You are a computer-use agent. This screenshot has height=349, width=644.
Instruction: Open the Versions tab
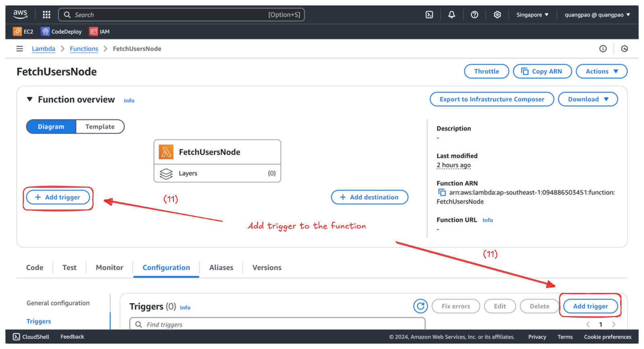pos(267,268)
